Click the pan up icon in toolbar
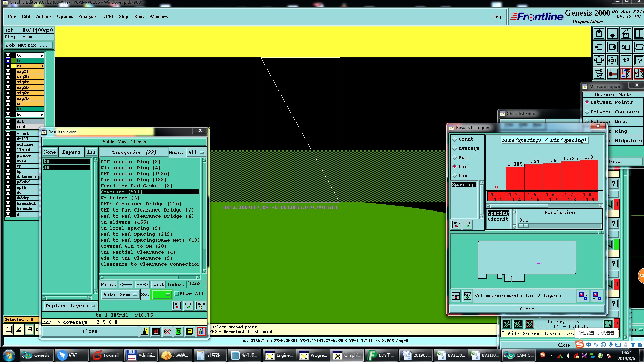Screen dimensions: 644x362 coord(599,34)
